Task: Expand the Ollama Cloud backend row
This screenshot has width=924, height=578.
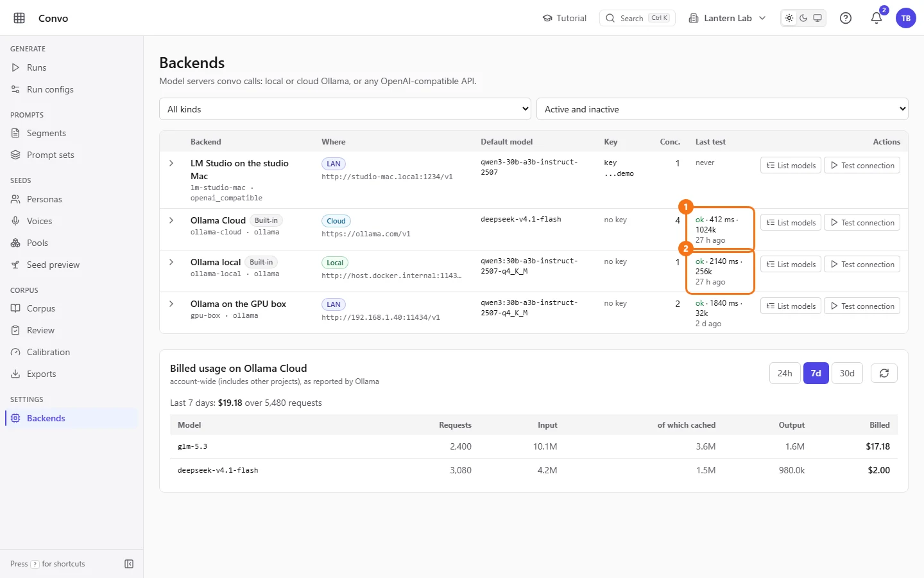Action: pos(171,220)
